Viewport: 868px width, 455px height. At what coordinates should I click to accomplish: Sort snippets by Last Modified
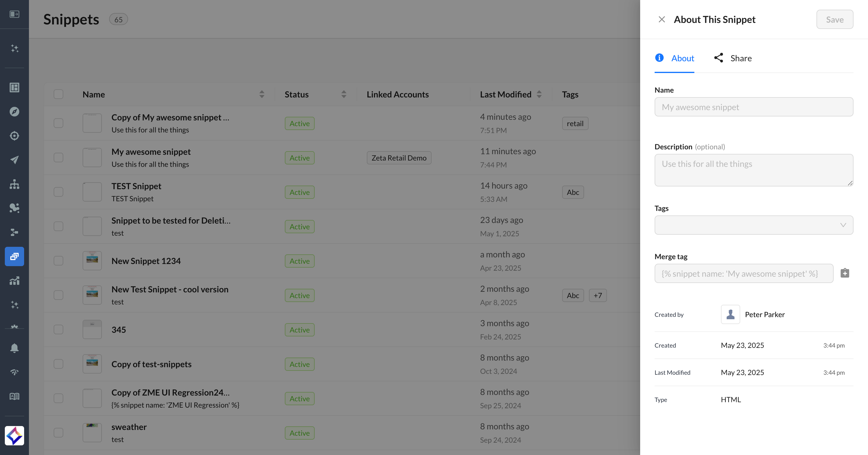click(x=539, y=94)
